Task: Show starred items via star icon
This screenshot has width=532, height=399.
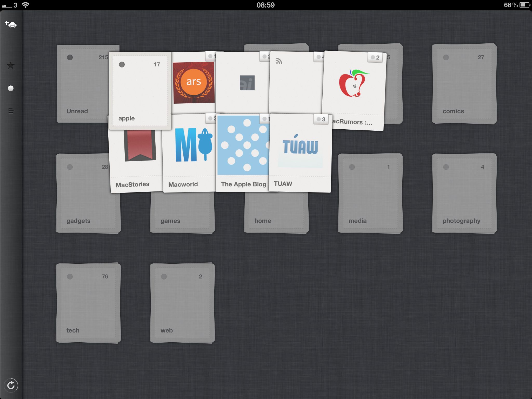Action: pyautogui.click(x=11, y=65)
